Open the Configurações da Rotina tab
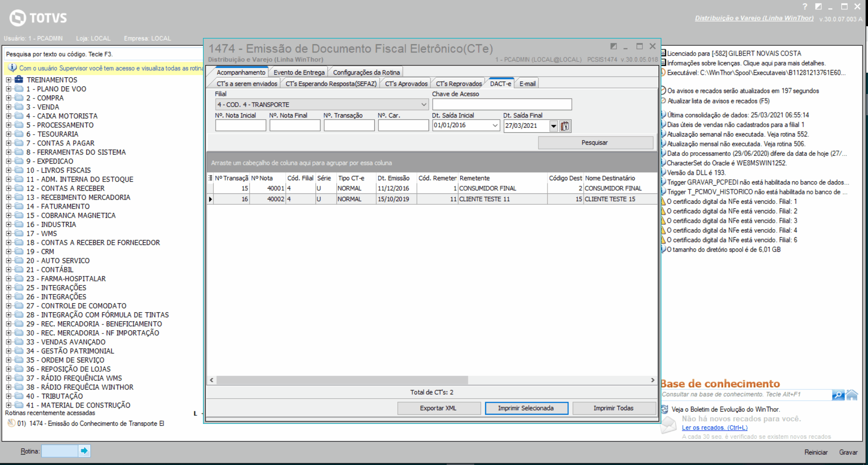The width and height of the screenshot is (868, 465). click(x=366, y=72)
